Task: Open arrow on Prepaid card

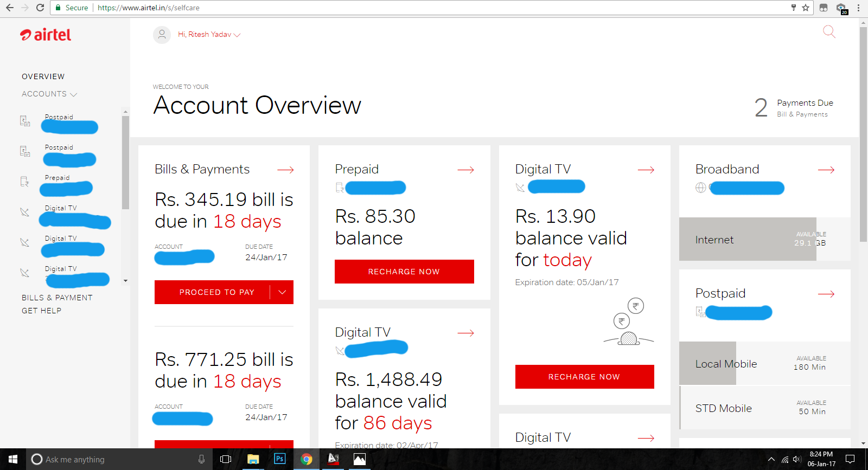Action: pos(465,170)
